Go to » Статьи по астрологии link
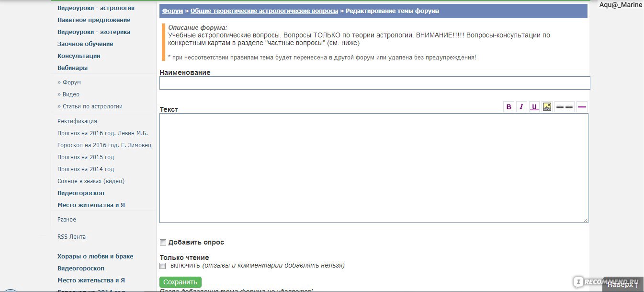Screen dimensions: 644x292 tap(90, 106)
